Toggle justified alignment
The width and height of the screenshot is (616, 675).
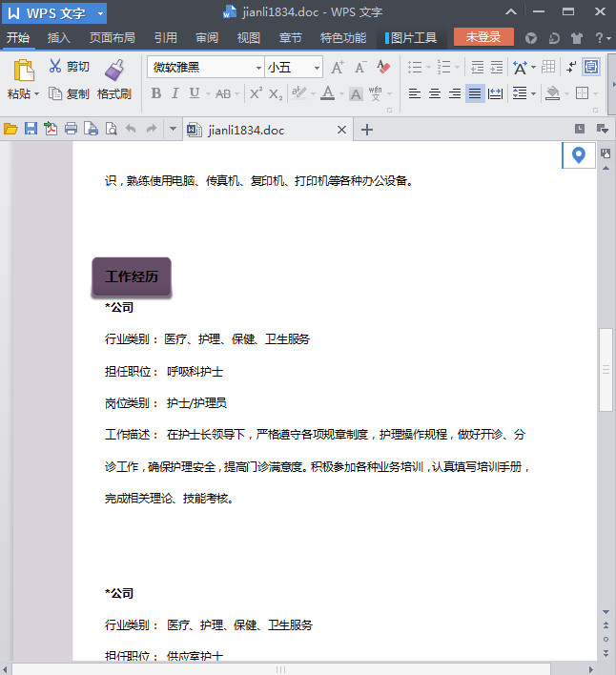[475, 93]
